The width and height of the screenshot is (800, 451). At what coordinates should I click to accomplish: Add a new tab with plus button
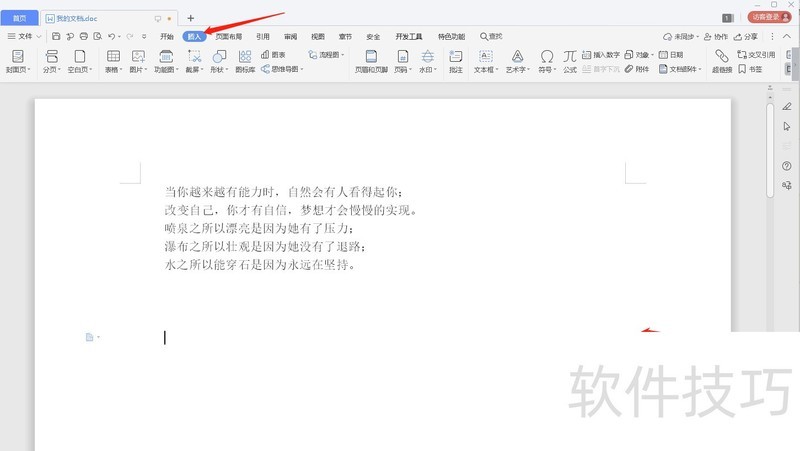(190, 18)
